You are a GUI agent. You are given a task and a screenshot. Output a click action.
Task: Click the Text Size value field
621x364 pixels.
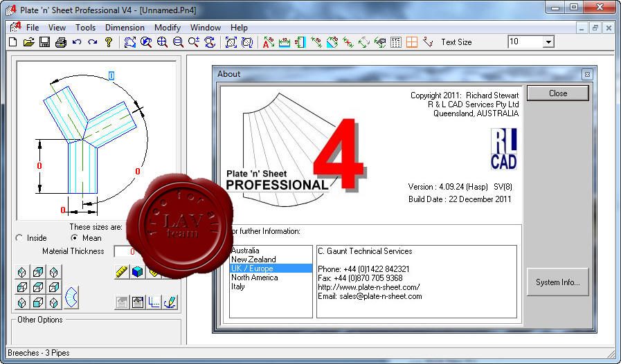(x=525, y=42)
